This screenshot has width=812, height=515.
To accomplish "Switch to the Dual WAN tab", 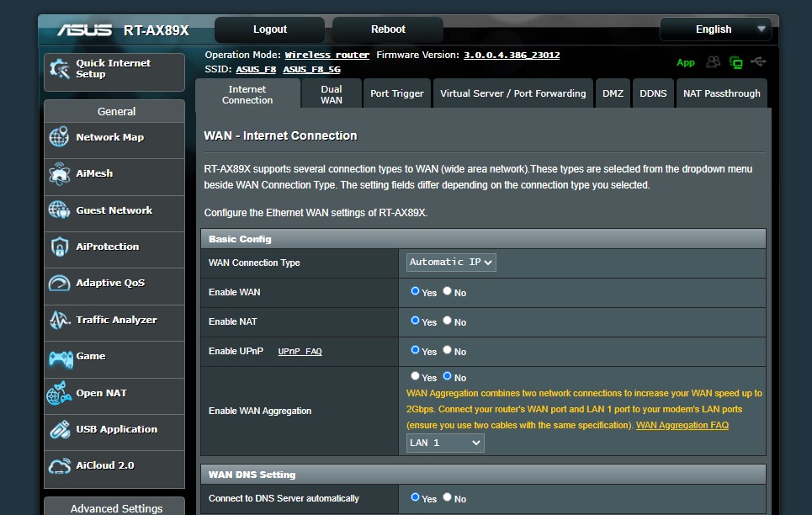I will click(x=332, y=94).
